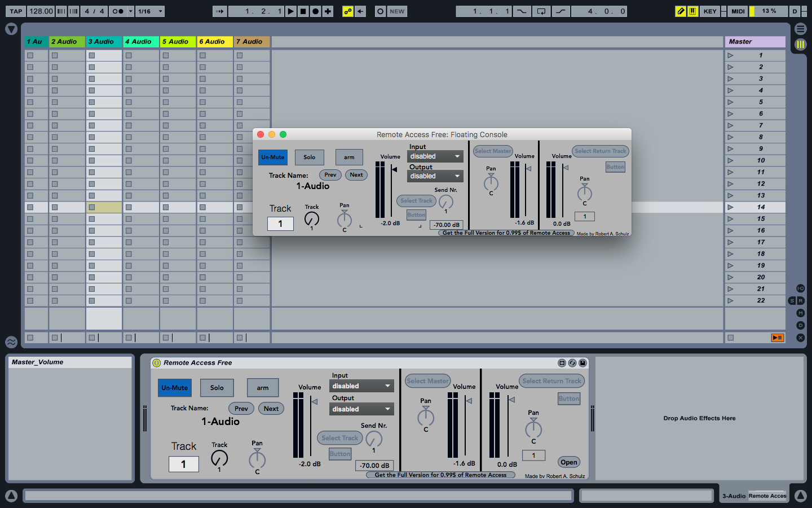The width and height of the screenshot is (812, 508).
Task: Click the Arrangement Record button
Action: pyautogui.click(x=316, y=11)
